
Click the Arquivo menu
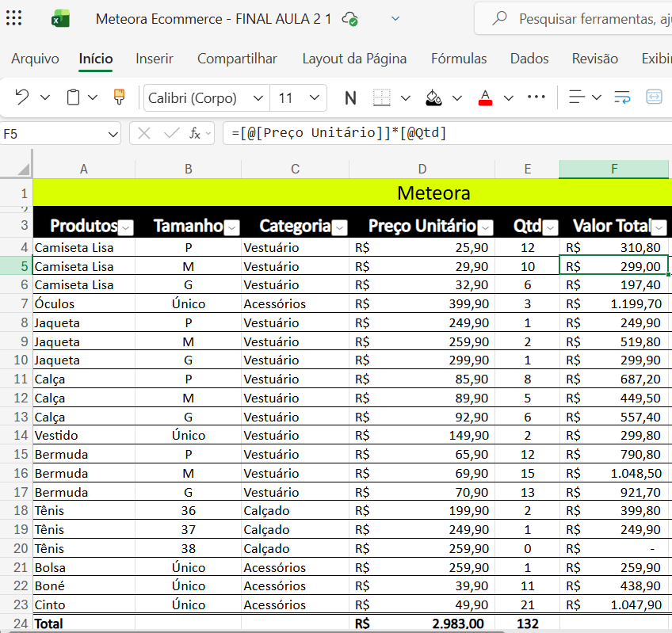[x=35, y=59]
